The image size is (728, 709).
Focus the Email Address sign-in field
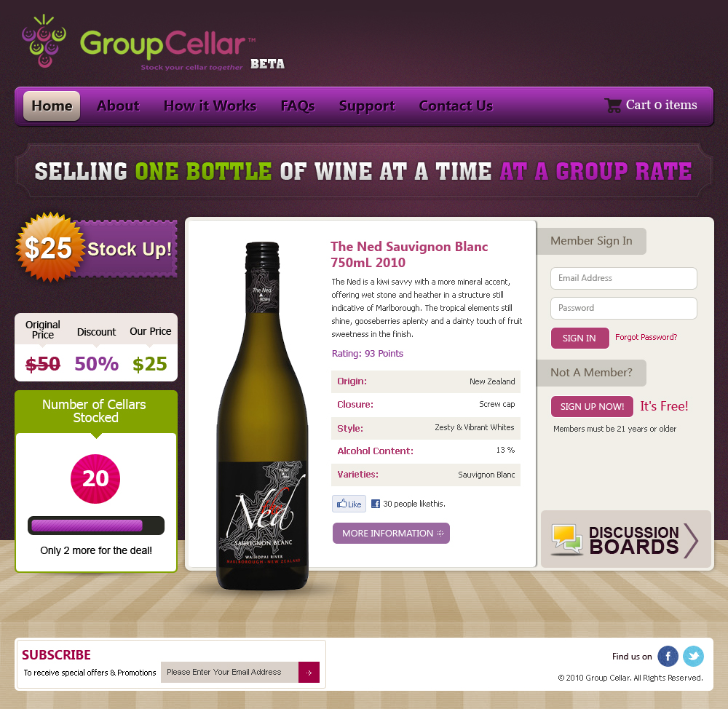[624, 278]
